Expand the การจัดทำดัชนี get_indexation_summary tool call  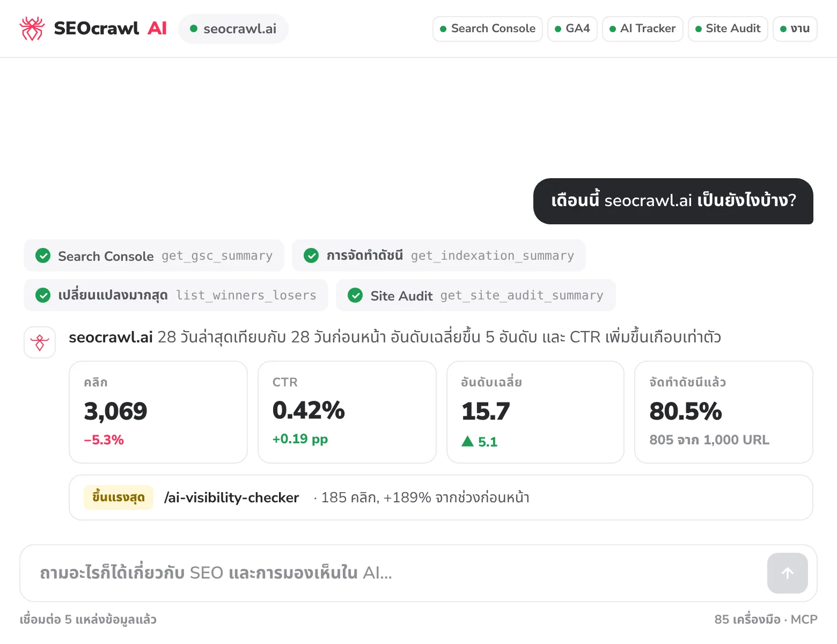pos(439,255)
